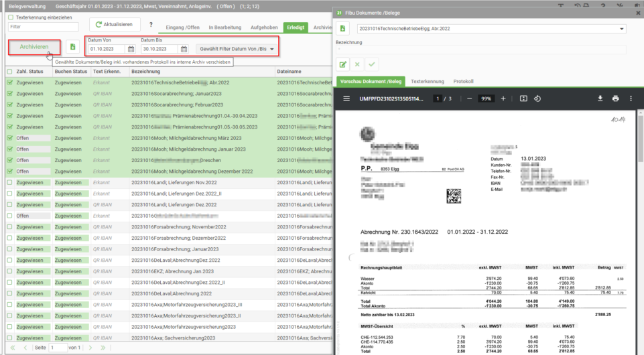Check the Landi Lieferungen Nov.2022 row
Viewport: 644px width, 355px height.
coord(10,183)
